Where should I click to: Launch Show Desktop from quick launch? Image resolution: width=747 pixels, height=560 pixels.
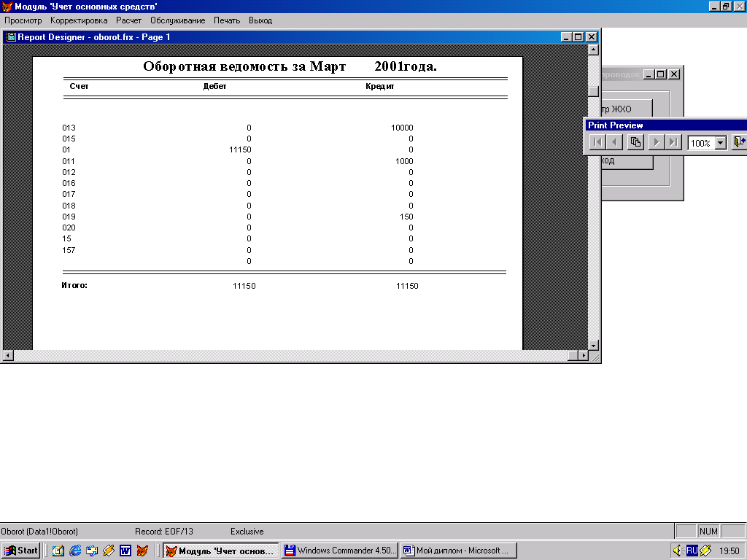(58, 551)
